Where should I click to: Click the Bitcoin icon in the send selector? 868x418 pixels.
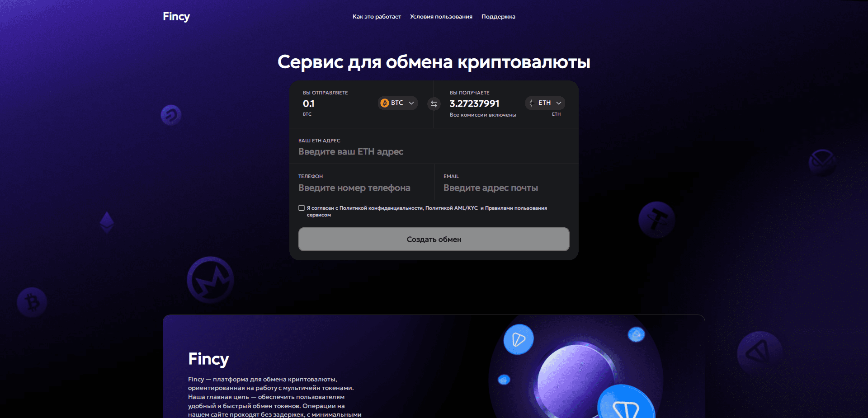click(x=385, y=103)
